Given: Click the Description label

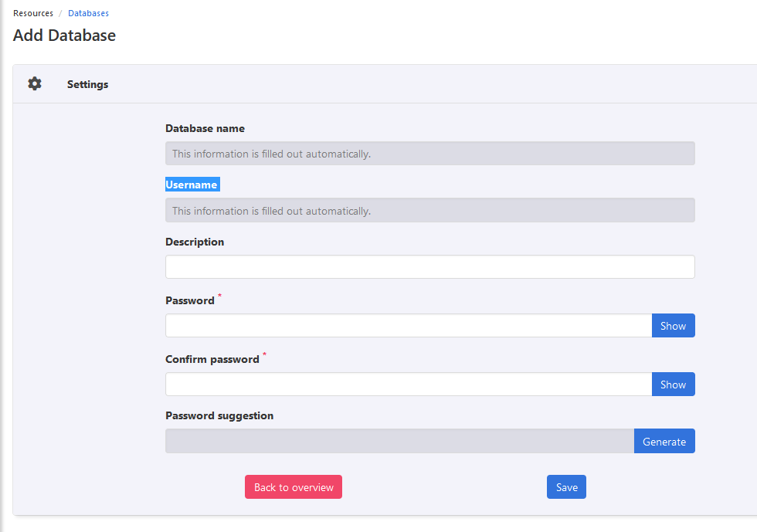Looking at the screenshot, I should point(195,242).
